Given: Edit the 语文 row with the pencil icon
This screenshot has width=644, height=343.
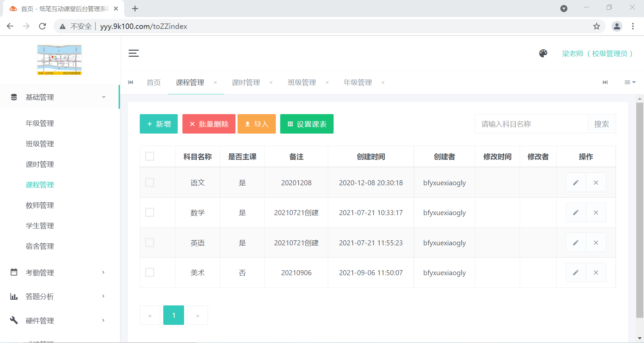Looking at the screenshot, I should click(x=576, y=183).
